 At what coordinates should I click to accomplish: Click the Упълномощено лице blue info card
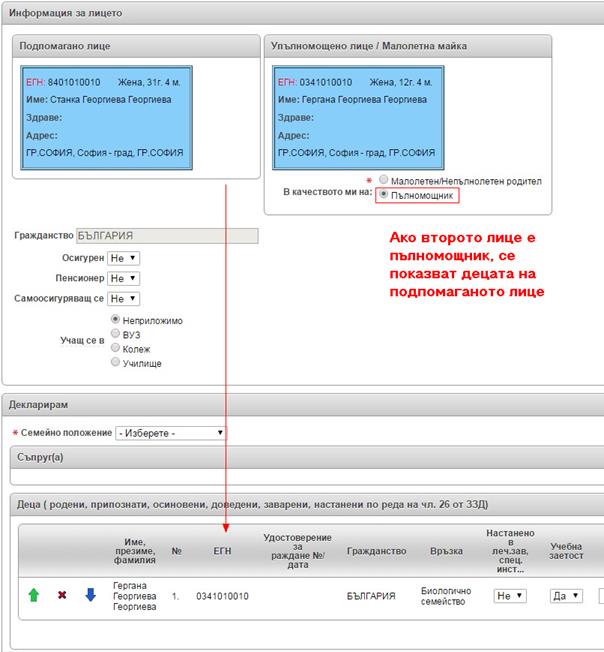(x=358, y=118)
